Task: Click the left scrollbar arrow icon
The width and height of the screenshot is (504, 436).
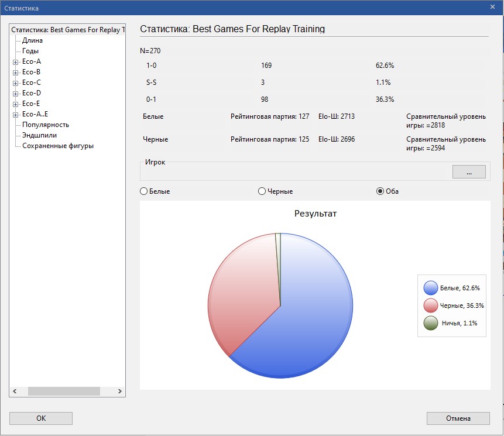Action: 16,391
